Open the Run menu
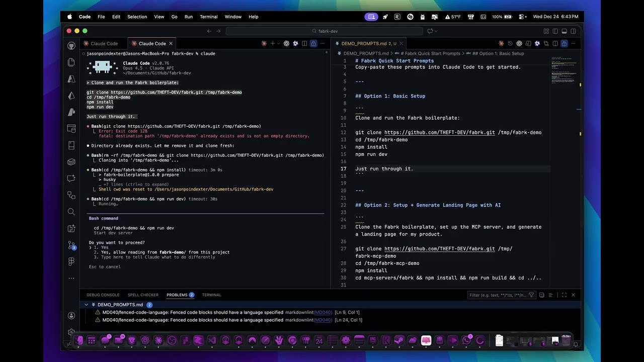Screen dimensions: 644x362 [x=189, y=17]
